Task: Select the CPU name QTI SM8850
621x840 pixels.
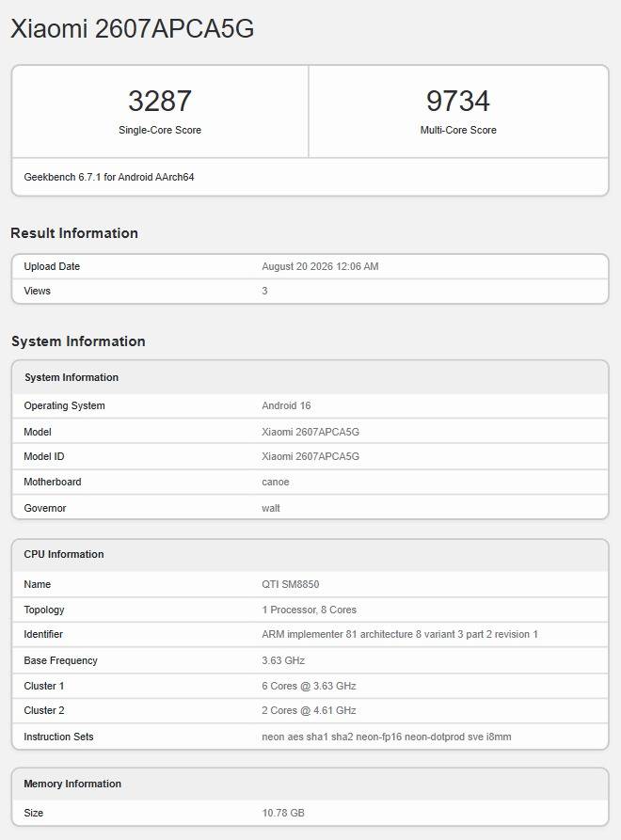Action: coord(291,584)
